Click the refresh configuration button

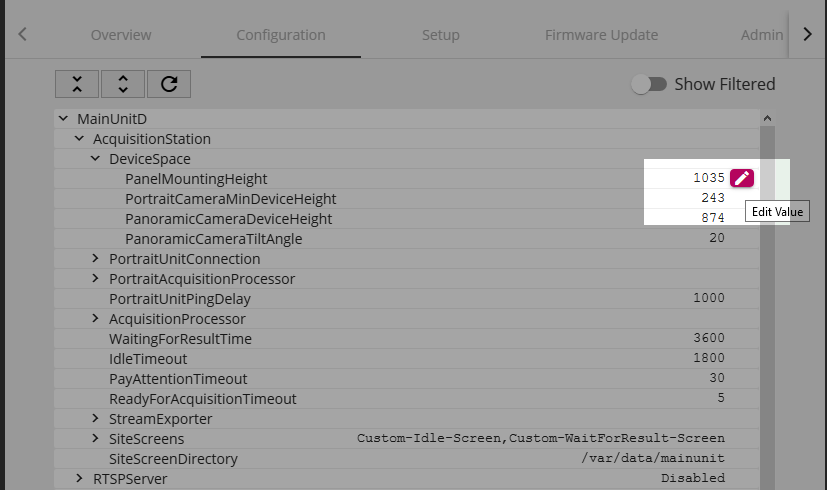point(169,84)
